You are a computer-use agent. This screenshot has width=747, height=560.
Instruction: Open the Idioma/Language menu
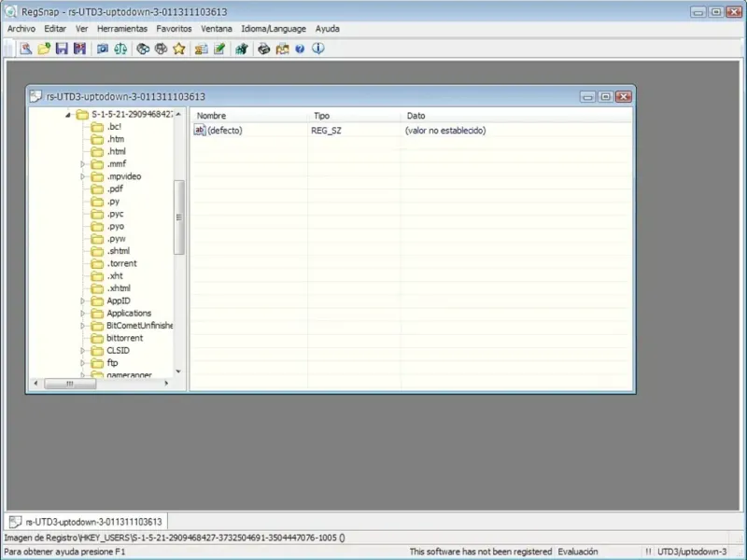[274, 29]
